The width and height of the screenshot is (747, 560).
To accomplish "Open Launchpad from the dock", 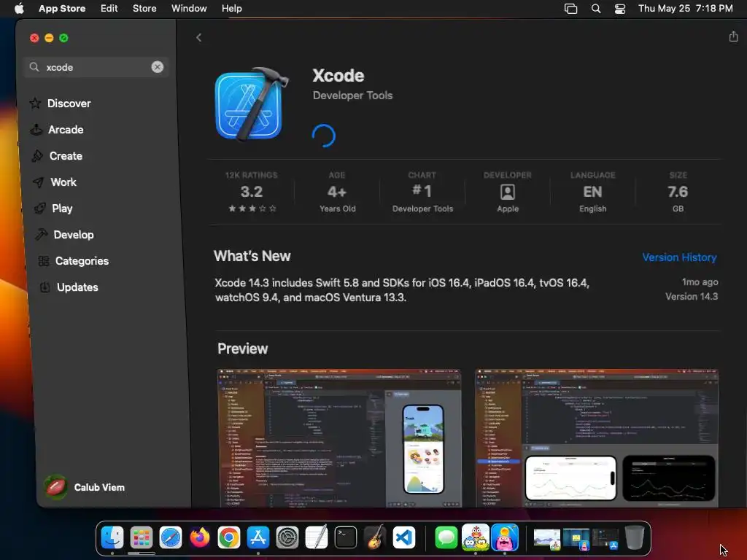I will tap(142, 537).
